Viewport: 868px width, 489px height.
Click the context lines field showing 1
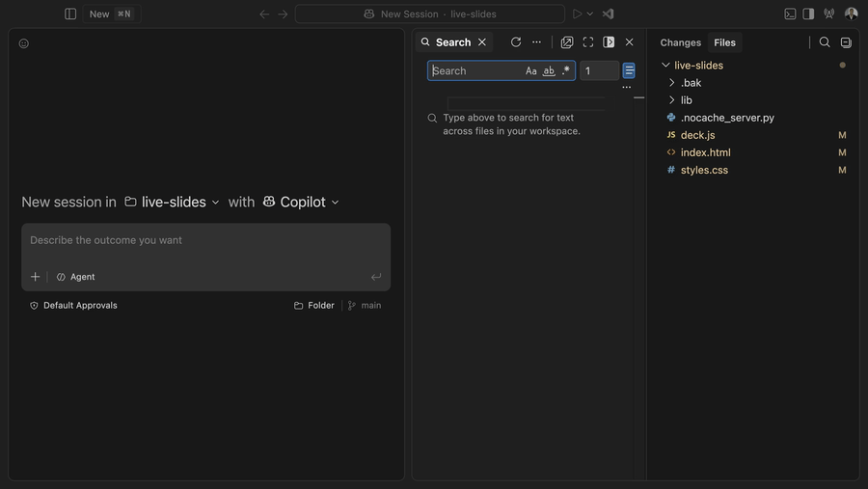[600, 70]
